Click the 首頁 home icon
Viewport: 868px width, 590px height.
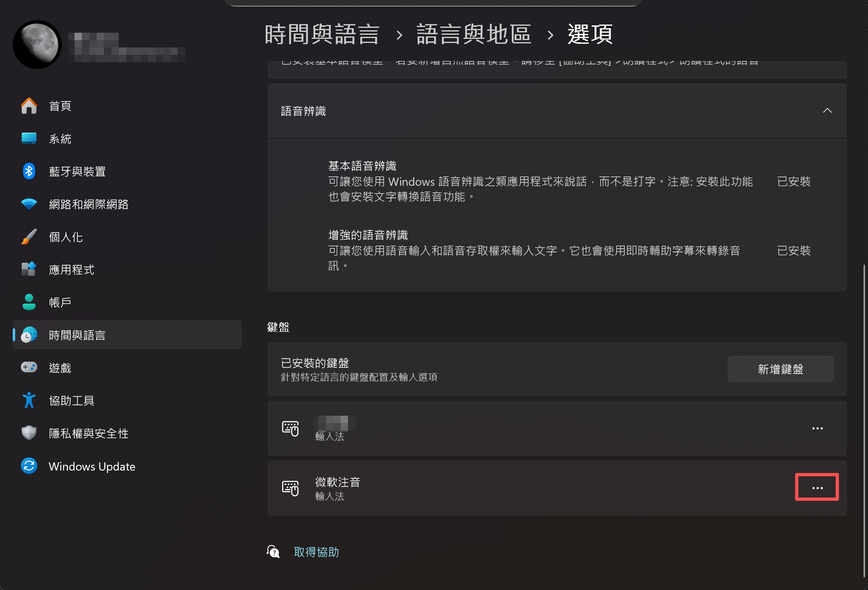(29, 106)
